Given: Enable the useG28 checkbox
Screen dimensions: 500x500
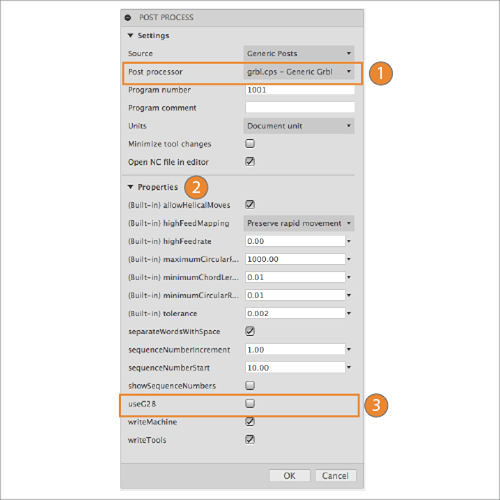Looking at the screenshot, I should (250, 403).
